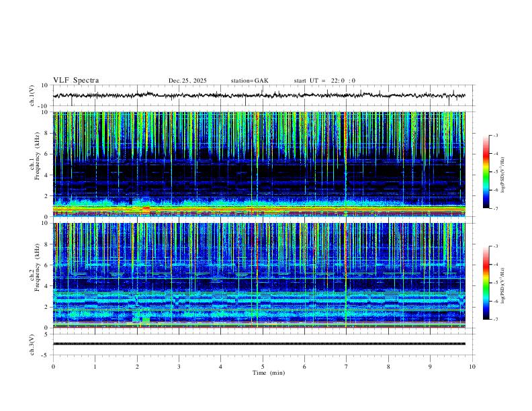Click time axis tick label "3"
Viewport: 532px width, 411px height.
point(179,367)
